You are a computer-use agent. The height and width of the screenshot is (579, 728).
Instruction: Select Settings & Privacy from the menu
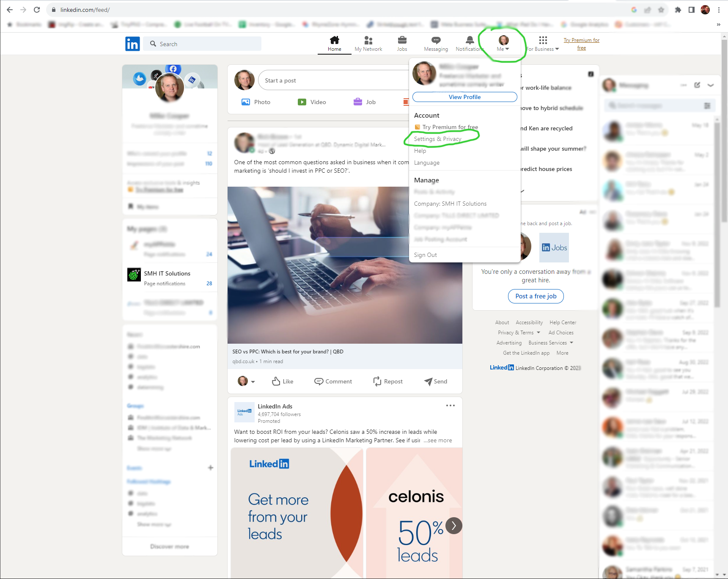pos(437,139)
